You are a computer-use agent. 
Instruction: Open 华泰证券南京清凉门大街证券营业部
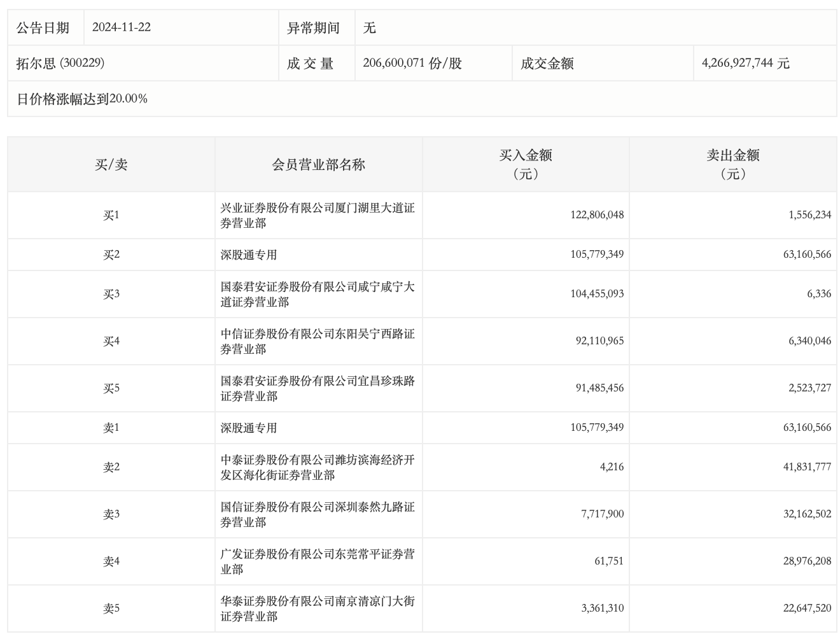click(318, 608)
